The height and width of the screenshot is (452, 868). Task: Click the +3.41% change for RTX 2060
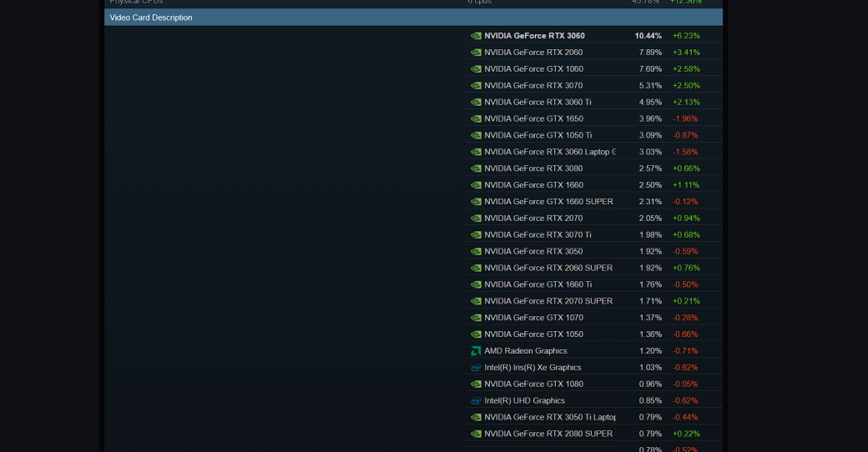pos(686,52)
